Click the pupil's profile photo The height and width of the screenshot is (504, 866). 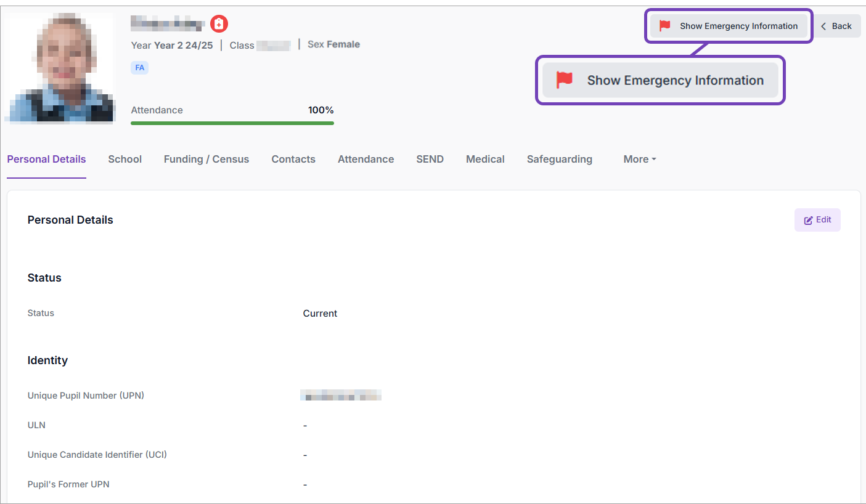pyautogui.click(x=60, y=67)
